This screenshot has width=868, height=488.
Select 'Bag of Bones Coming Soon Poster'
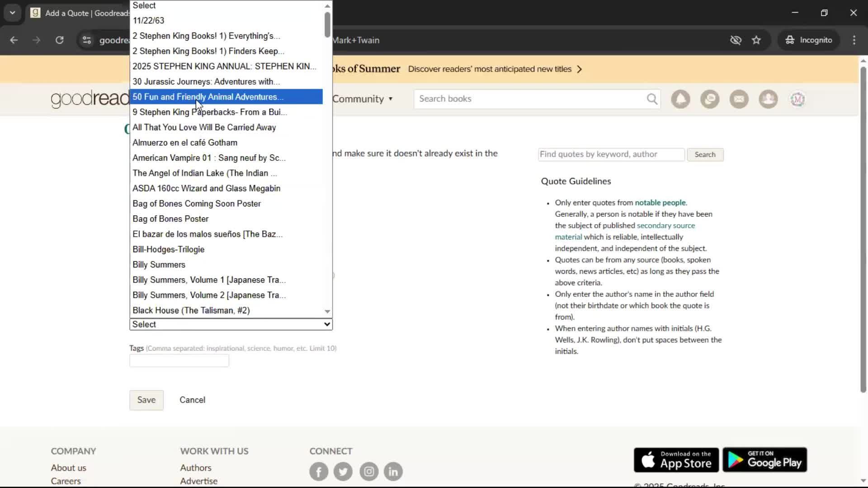pyautogui.click(x=226, y=204)
